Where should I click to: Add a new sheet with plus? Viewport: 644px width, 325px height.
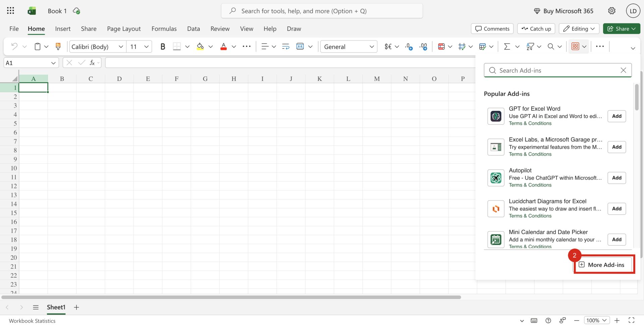[x=76, y=307]
